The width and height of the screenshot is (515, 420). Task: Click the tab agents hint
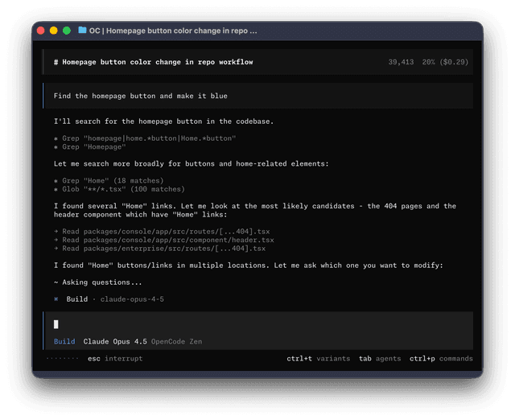[380, 359]
